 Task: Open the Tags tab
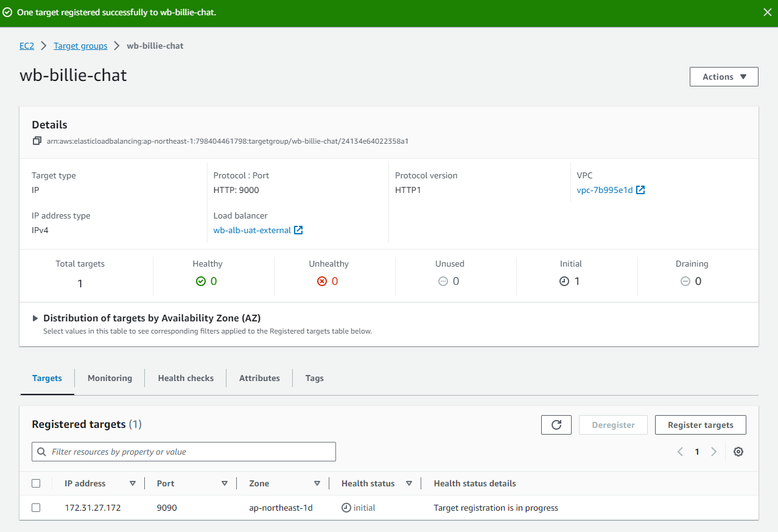(x=315, y=378)
